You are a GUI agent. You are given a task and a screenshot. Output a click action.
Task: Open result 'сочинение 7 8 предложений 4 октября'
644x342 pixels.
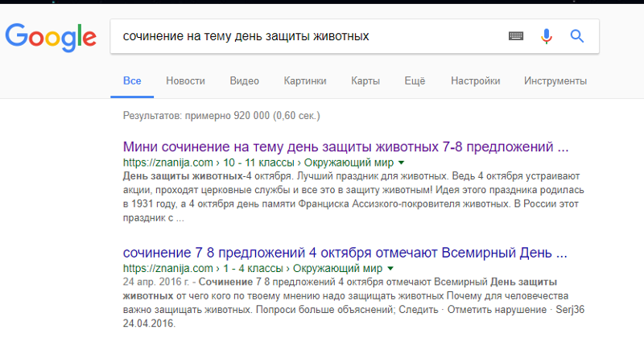(x=345, y=253)
